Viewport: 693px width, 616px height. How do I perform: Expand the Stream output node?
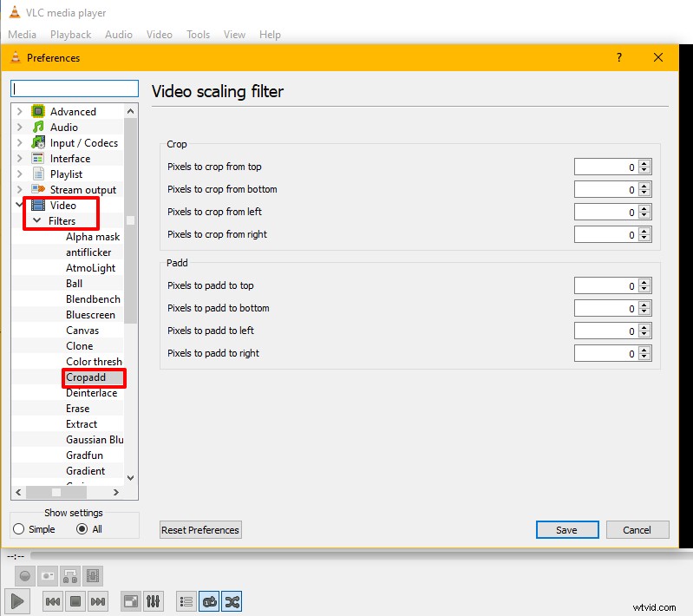point(19,189)
